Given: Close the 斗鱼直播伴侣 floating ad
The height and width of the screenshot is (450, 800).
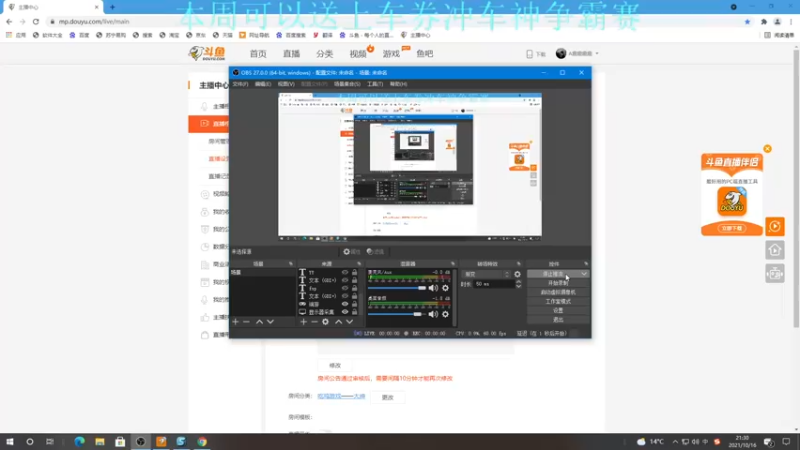Looking at the screenshot, I should point(767,149).
